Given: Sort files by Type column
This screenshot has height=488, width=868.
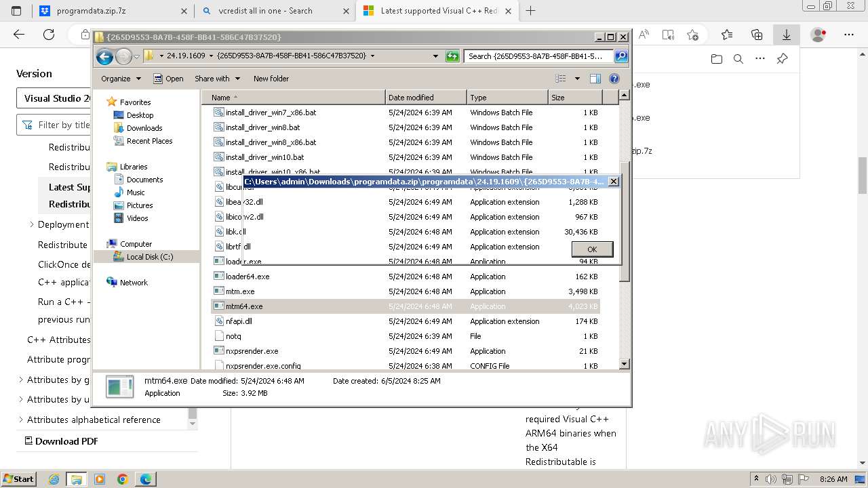Looking at the screenshot, I should (507, 98).
